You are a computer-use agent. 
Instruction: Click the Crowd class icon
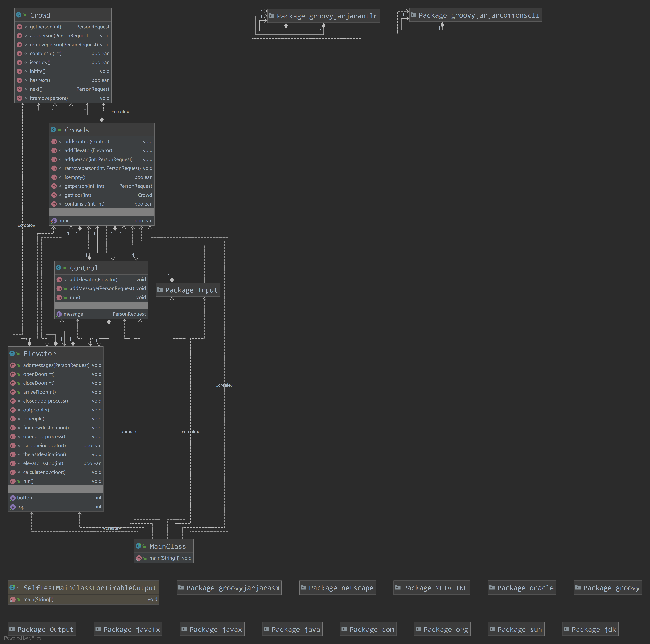[18, 15]
